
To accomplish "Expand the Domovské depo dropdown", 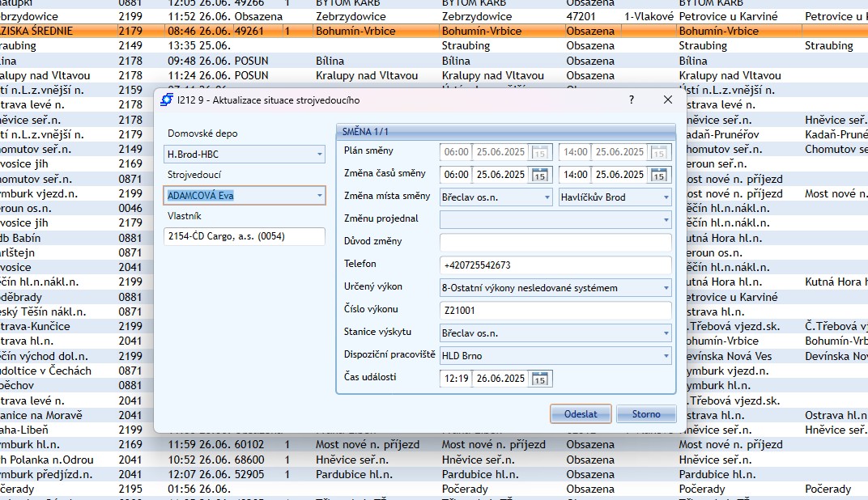I will pos(320,154).
